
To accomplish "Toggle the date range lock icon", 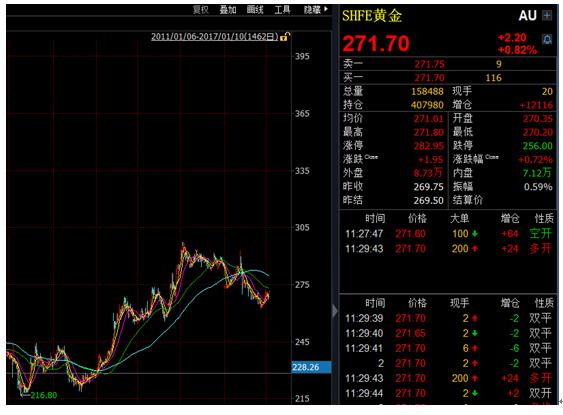I will coord(284,37).
